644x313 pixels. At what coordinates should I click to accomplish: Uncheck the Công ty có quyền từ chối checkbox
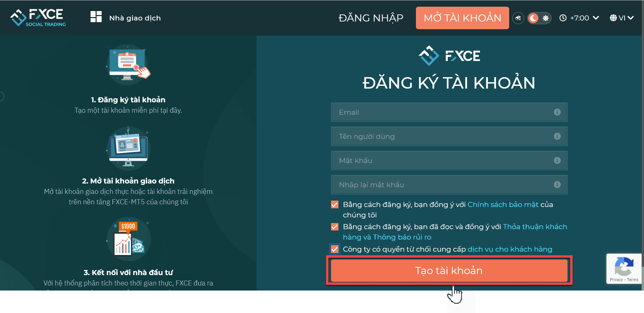[x=335, y=249]
